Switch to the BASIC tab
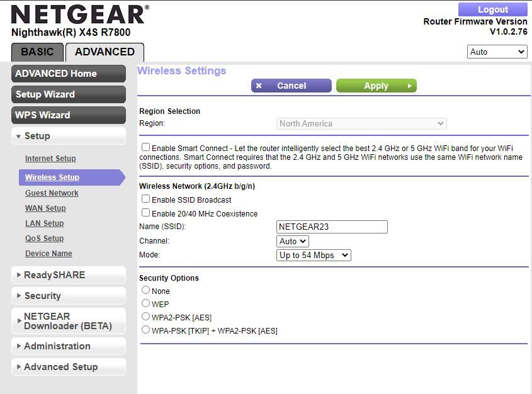The width and height of the screenshot is (532, 394). [37, 52]
